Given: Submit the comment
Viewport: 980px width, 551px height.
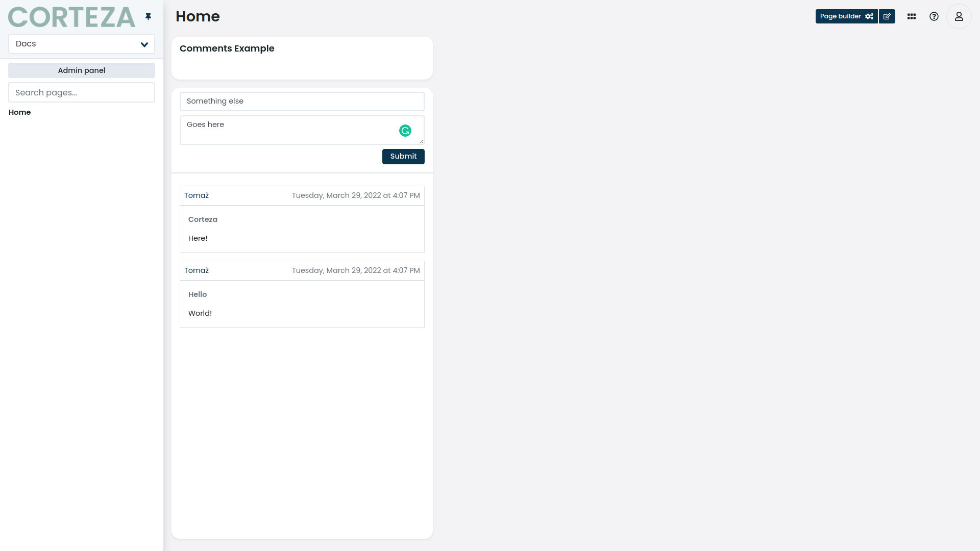Looking at the screenshot, I should coord(403,157).
